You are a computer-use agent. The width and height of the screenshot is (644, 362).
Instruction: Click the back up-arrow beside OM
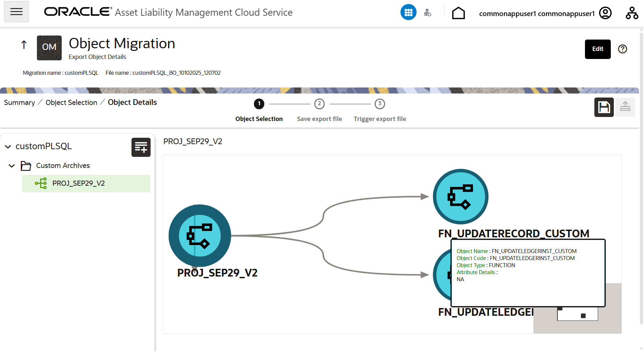pyautogui.click(x=24, y=45)
